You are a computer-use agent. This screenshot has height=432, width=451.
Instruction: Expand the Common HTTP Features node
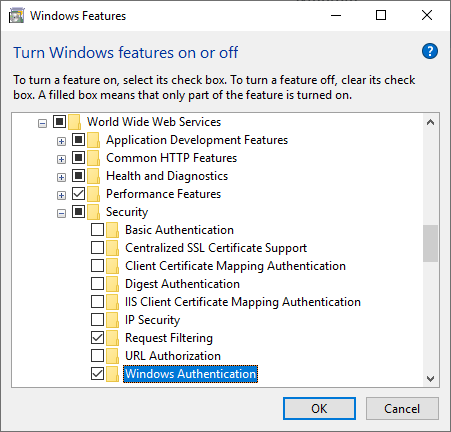coord(61,160)
